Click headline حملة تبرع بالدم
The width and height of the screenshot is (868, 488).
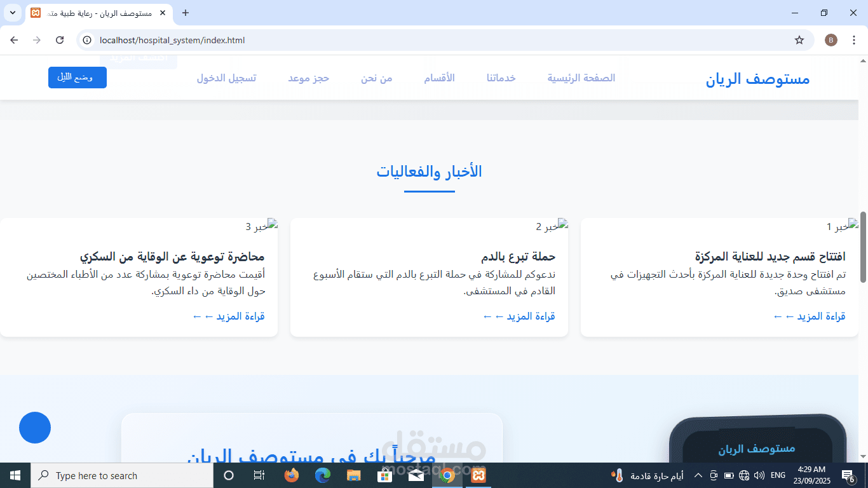[519, 257]
